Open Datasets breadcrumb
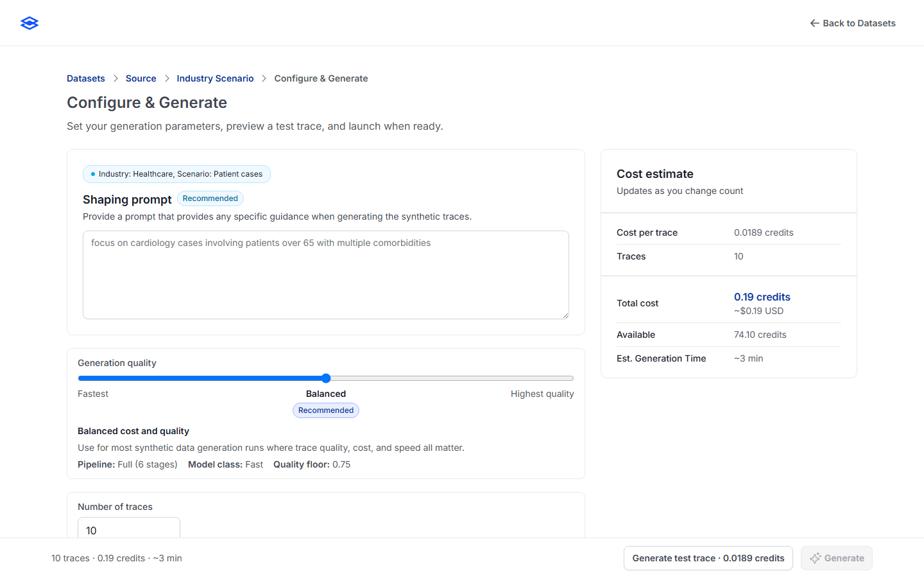The image size is (924, 578). click(86, 78)
